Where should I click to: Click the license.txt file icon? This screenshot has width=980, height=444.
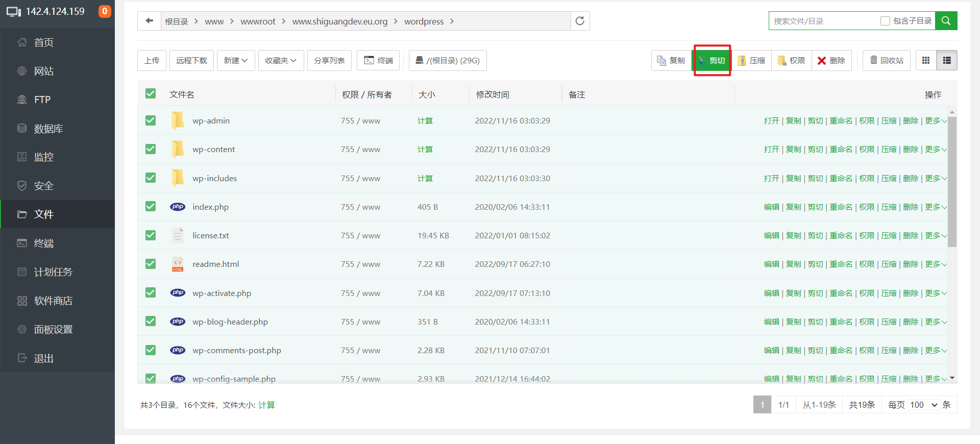coord(178,235)
